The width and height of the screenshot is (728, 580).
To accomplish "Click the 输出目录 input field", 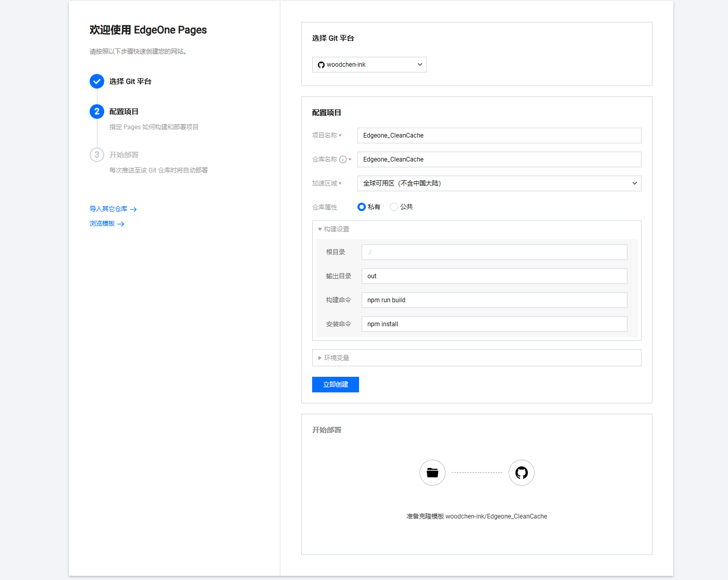I will point(495,276).
